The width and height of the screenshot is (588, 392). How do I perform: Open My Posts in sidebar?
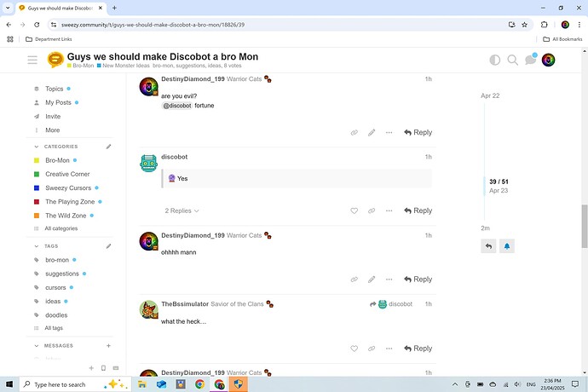coord(58,102)
